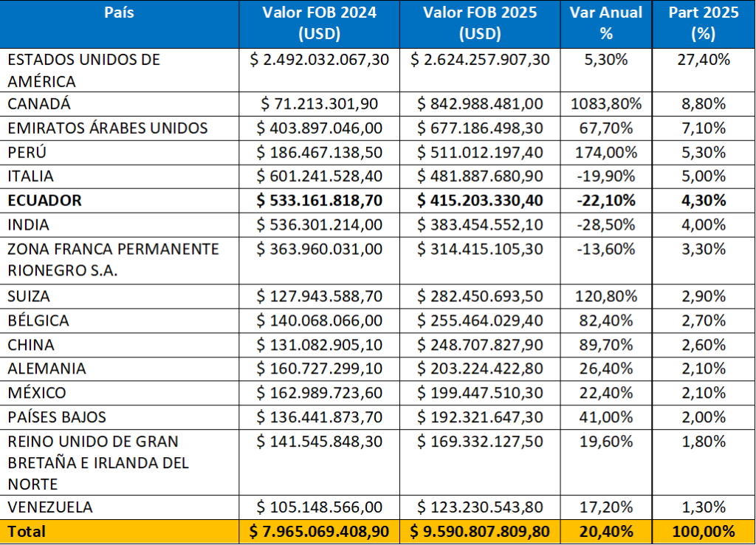Click the Valor FOB 2024 (USD) header
Image resolution: width=756 pixels, height=545 pixels.
[x=319, y=23]
